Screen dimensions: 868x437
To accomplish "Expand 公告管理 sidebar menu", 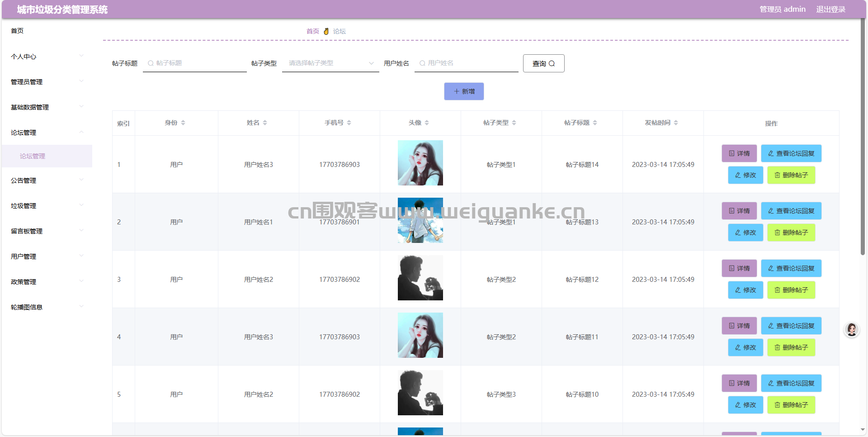I will tap(47, 180).
